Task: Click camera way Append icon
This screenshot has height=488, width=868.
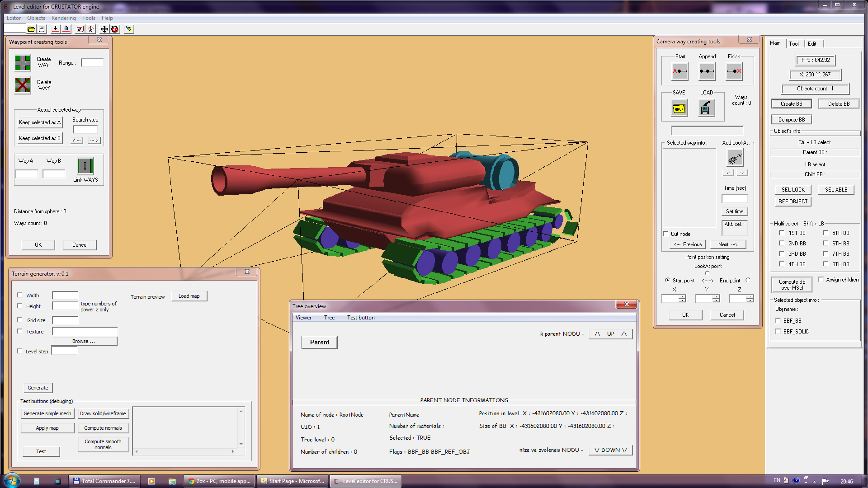Action: point(707,71)
